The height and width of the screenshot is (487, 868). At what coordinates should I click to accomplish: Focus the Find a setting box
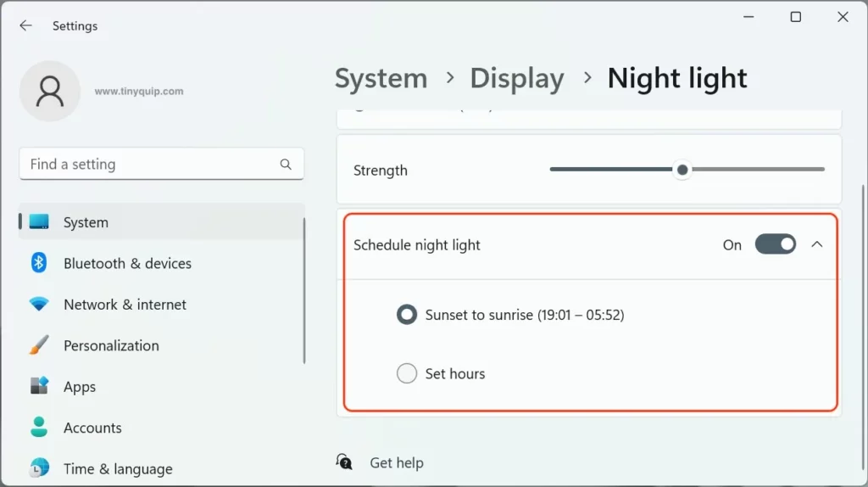point(148,165)
